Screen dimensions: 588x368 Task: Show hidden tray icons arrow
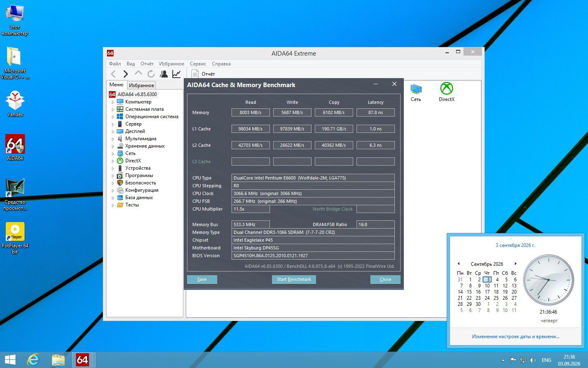click(503, 360)
